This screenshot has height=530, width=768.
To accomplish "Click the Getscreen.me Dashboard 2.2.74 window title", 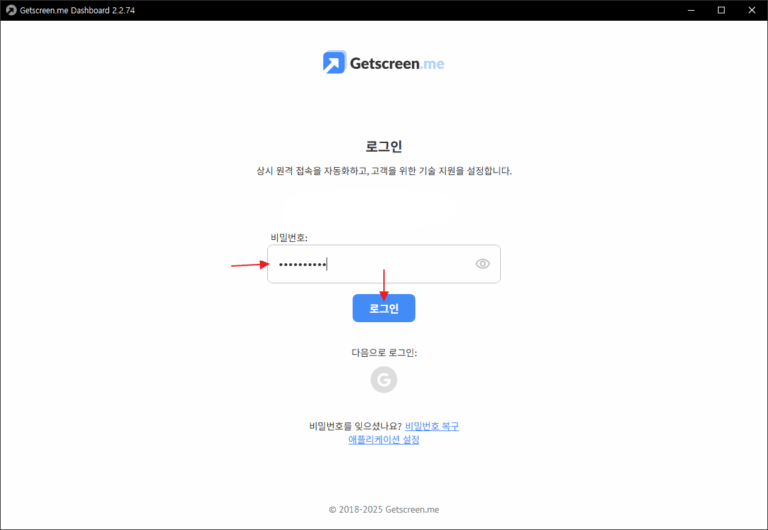I will click(77, 10).
